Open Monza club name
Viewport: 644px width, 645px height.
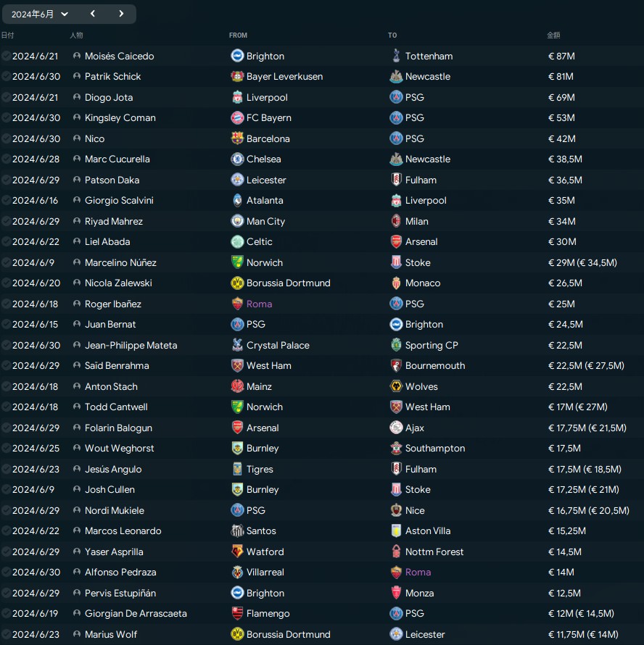click(420, 593)
